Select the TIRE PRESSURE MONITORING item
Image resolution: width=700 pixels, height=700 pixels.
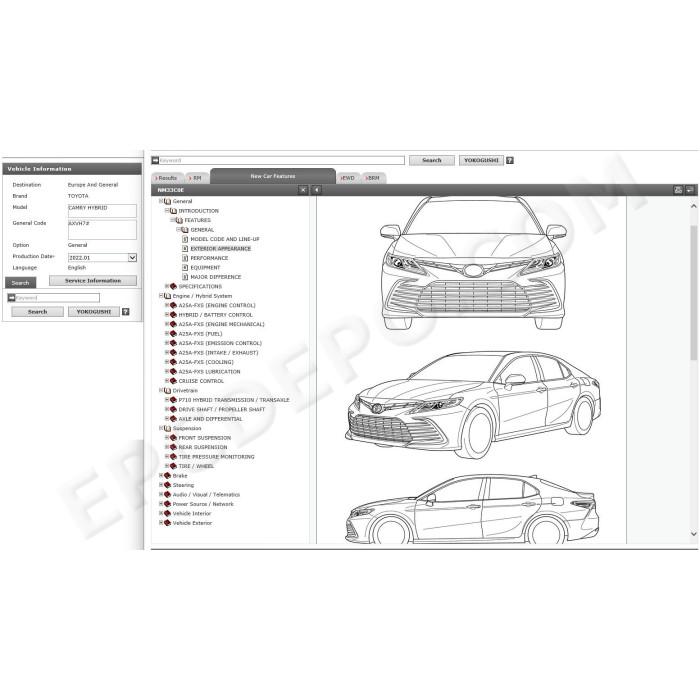coord(217,457)
